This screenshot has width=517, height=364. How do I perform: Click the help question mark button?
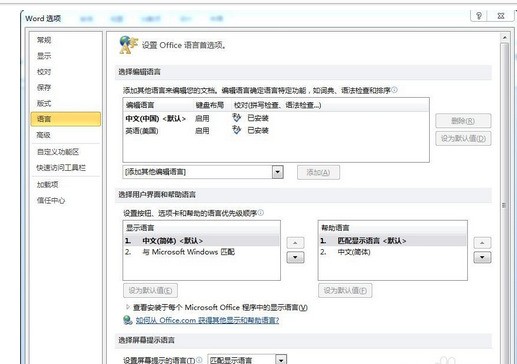tap(479, 15)
